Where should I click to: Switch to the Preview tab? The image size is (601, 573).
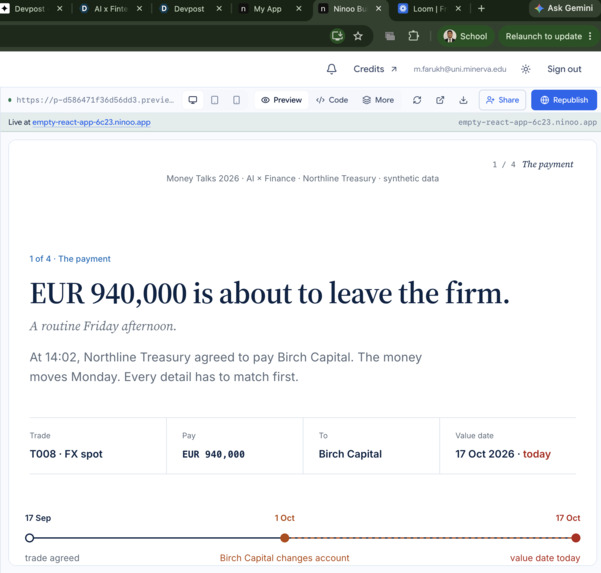coord(281,100)
